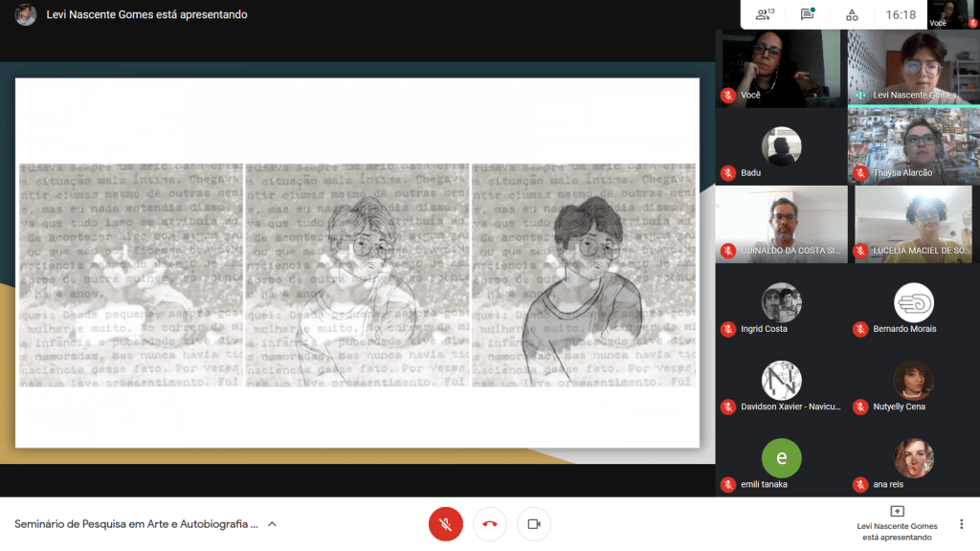The image size is (980, 551).
Task: Click the presentation screen icon above presenter name
Action: pyautogui.click(x=897, y=512)
